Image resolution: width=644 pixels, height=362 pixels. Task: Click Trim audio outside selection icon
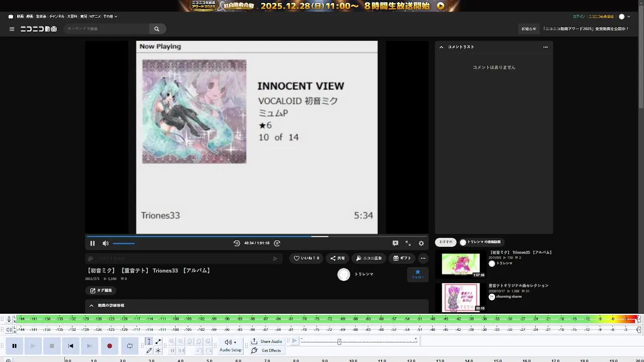click(x=172, y=350)
